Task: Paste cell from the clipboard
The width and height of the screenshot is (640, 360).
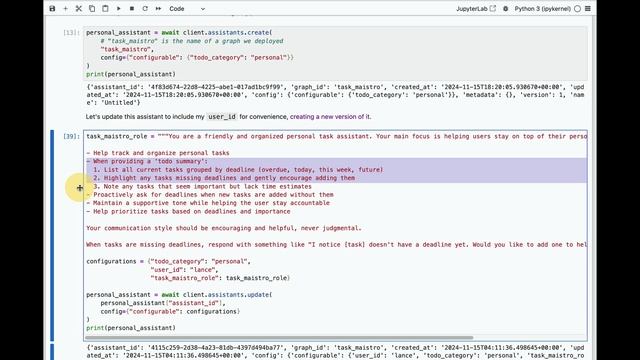Action: pos(105,9)
